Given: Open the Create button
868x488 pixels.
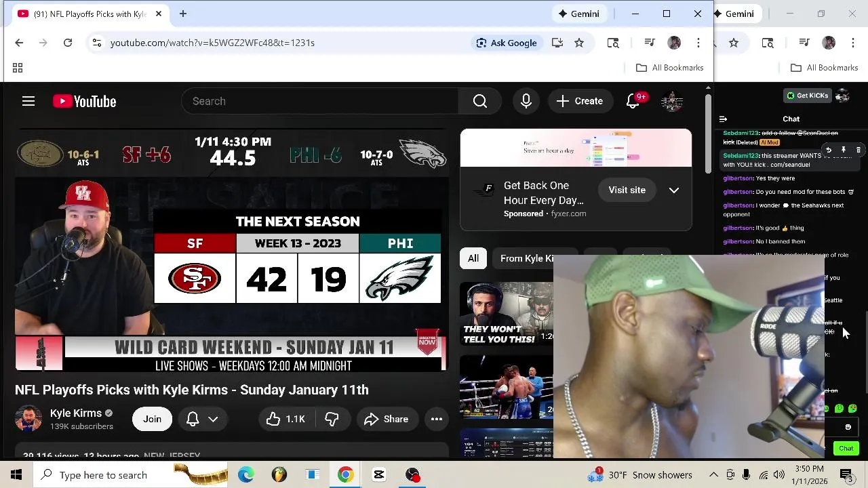Looking at the screenshot, I should pos(579,101).
